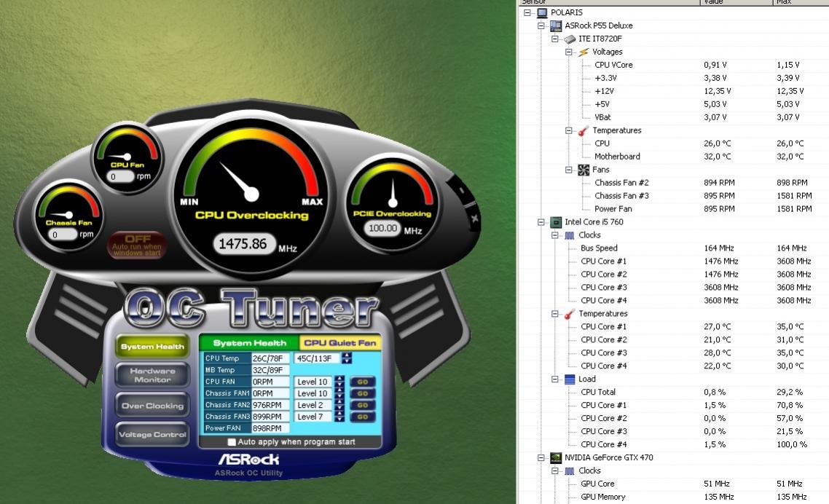Collapse the Intel Core i5 760 node
Viewport: 829px width, 504px height.
coord(541,222)
